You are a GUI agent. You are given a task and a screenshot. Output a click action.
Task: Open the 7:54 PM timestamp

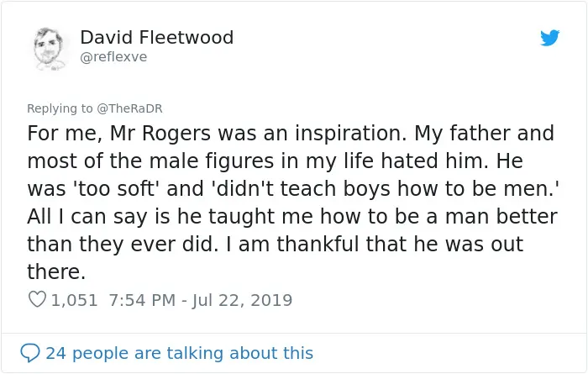142,300
